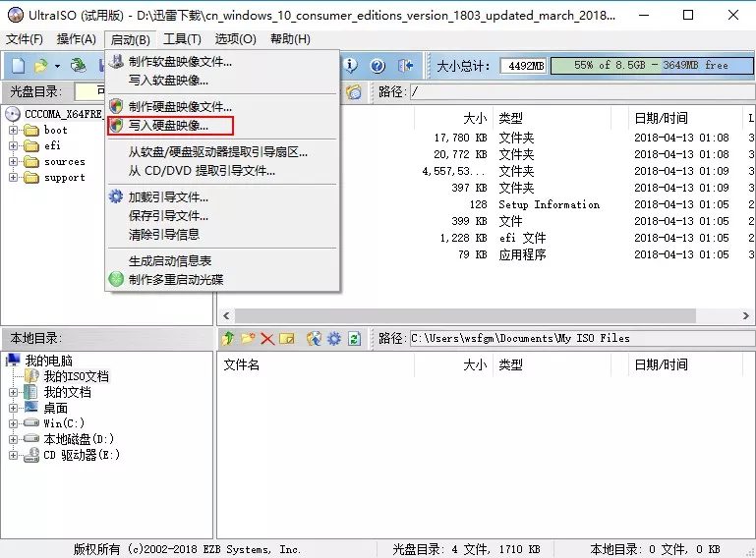Image resolution: width=756 pixels, height=558 pixels.
Task: Expand the support folder tree node
Action: 13,178
